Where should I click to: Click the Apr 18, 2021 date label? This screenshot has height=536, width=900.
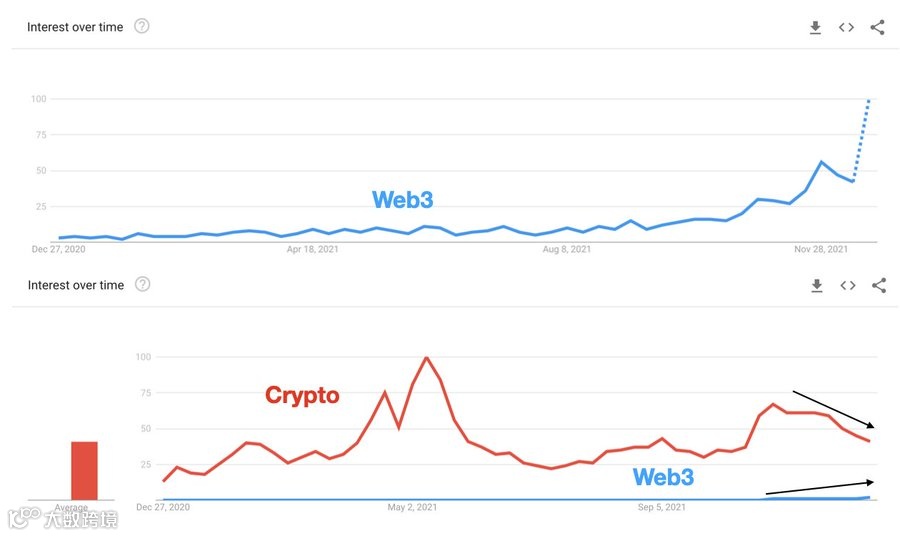pos(312,249)
